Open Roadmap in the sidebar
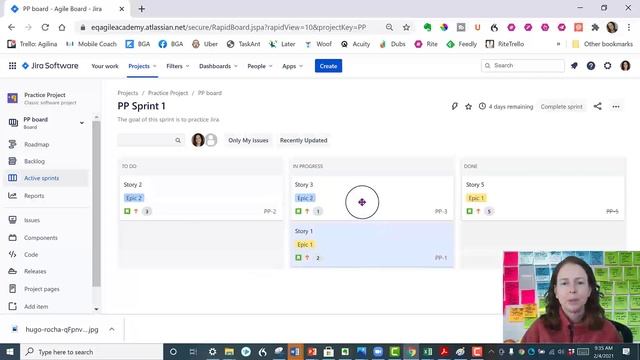Viewport: 640px width, 360px height. pos(37,144)
